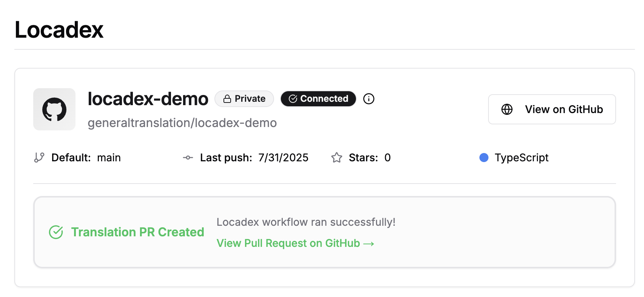Click the lock icon on the Private badge
The width and height of the screenshot is (644, 297).
click(228, 98)
